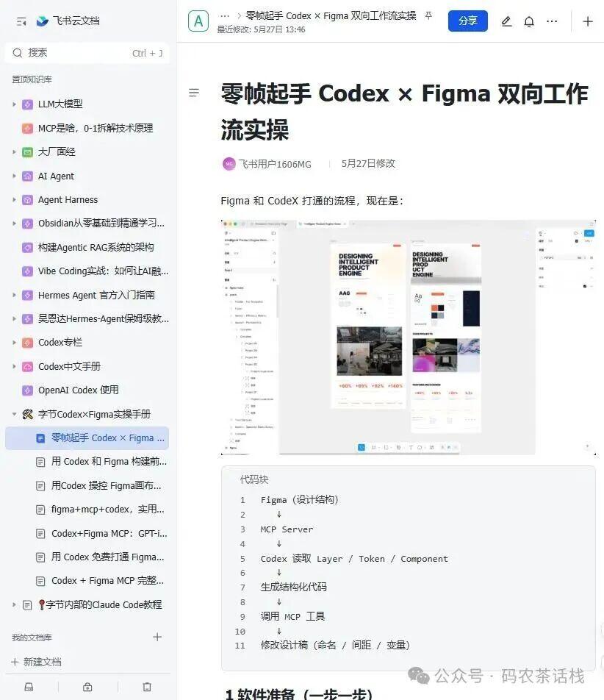604x700 pixels.
Task: Click 最近修改: 5月27日 13:46 text
Action: 262,30
